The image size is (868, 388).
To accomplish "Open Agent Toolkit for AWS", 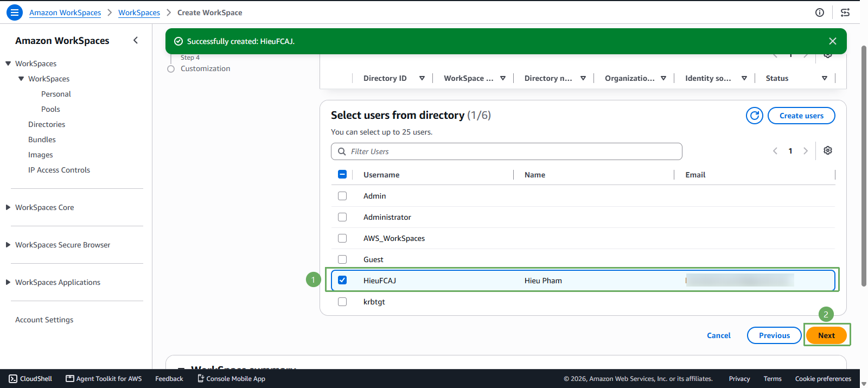I will (x=104, y=379).
